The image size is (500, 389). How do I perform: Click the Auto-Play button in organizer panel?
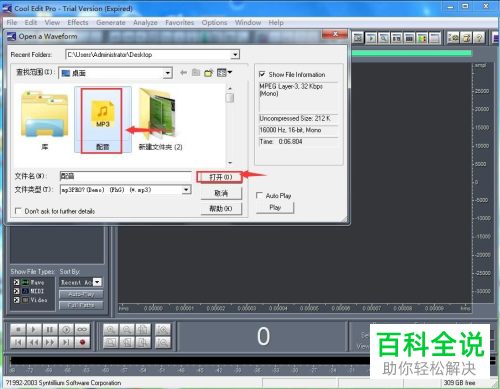tap(81, 294)
